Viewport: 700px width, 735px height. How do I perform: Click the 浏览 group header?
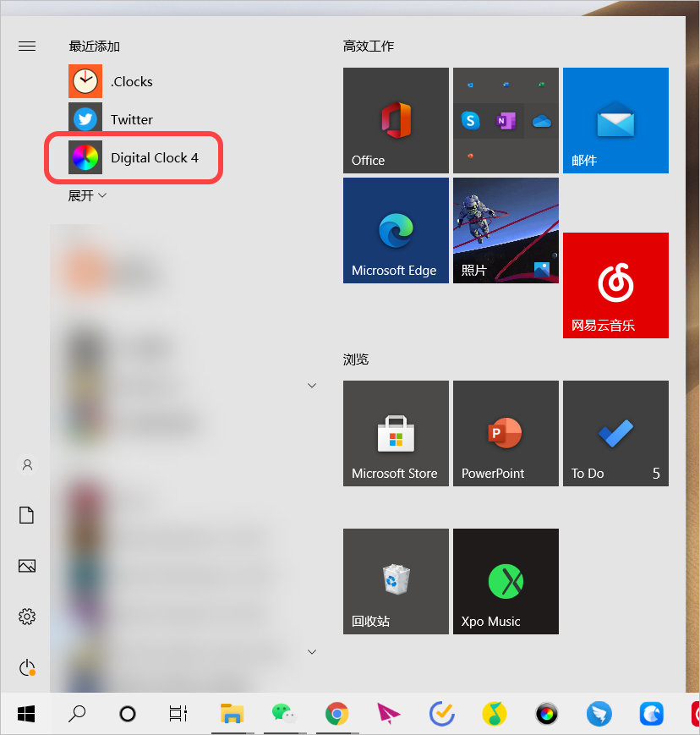pyautogui.click(x=356, y=359)
